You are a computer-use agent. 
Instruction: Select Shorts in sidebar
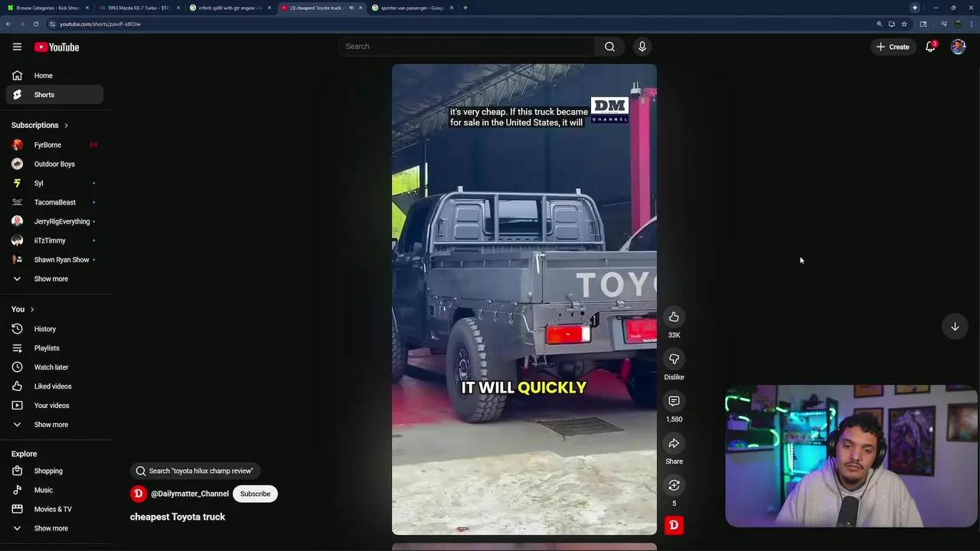(54, 95)
